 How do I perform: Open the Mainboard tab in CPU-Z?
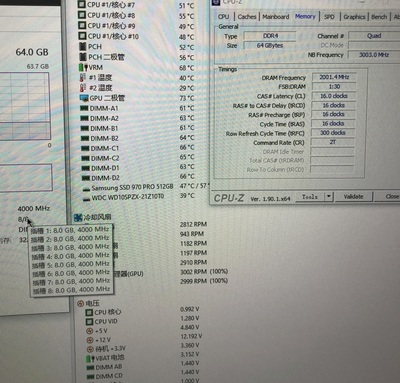(276, 16)
